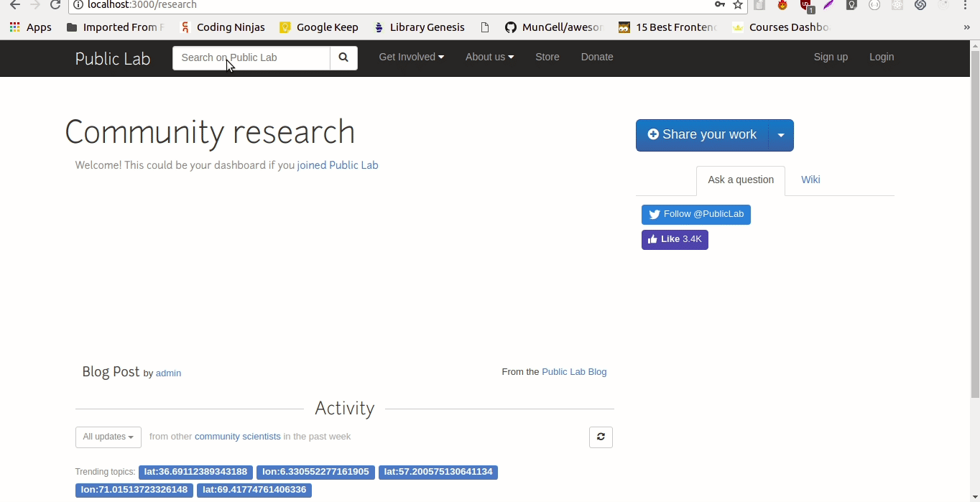Select tag lat:57.200575130641134
The height and width of the screenshot is (502, 980).
pyautogui.click(x=438, y=473)
